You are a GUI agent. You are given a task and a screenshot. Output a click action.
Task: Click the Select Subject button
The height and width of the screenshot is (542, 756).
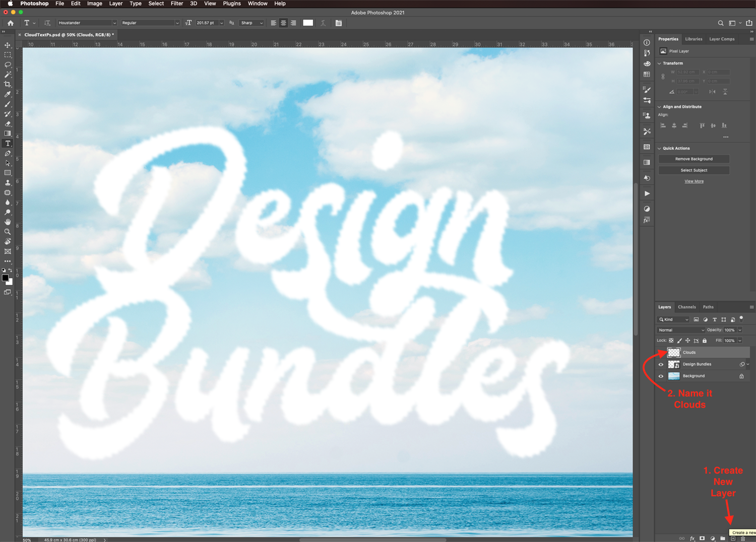[694, 170]
